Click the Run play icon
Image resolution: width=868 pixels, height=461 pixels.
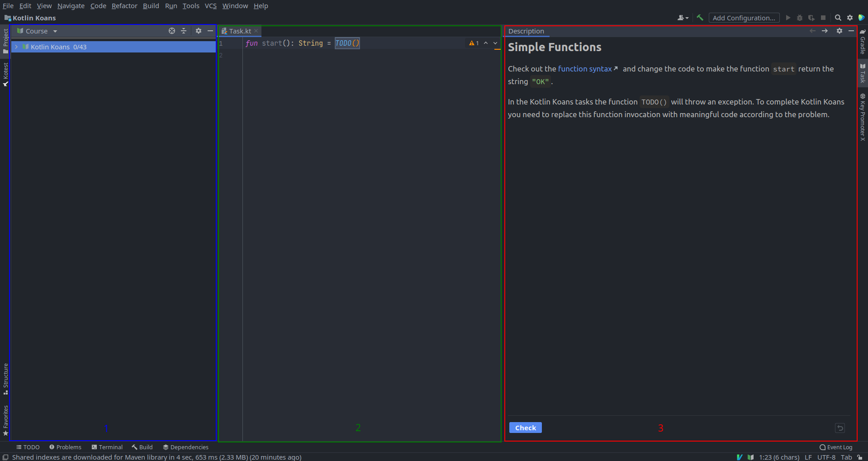(788, 18)
